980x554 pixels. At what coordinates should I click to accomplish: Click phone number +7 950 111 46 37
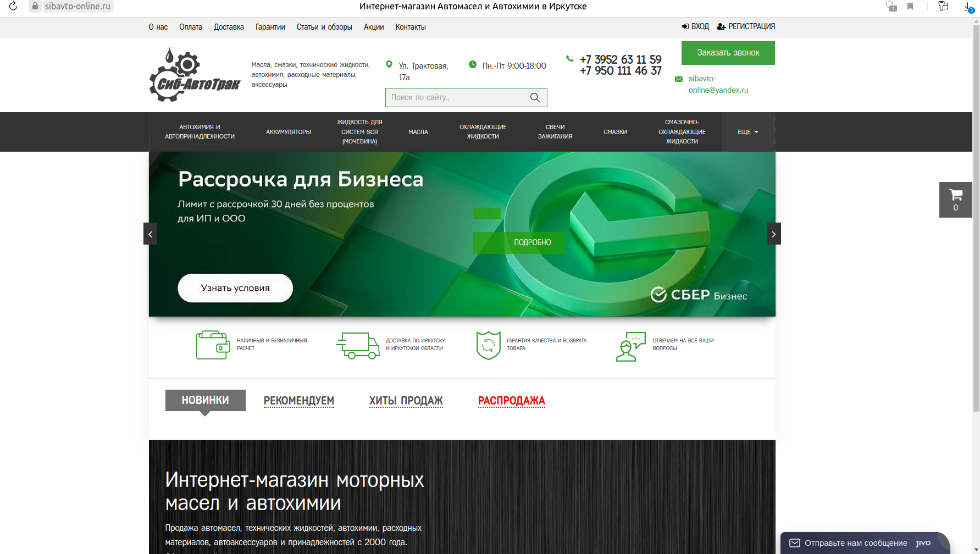pyautogui.click(x=621, y=70)
